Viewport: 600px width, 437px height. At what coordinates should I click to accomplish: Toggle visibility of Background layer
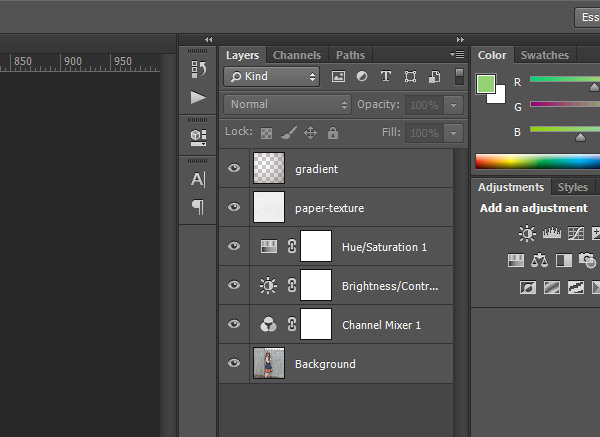click(x=234, y=364)
